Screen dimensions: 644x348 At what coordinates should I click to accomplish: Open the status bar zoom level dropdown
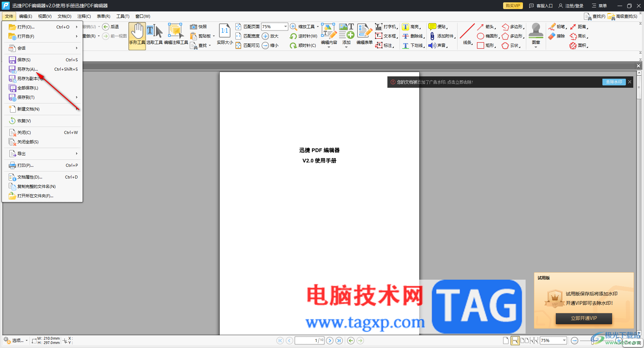(x=564, y=341)
